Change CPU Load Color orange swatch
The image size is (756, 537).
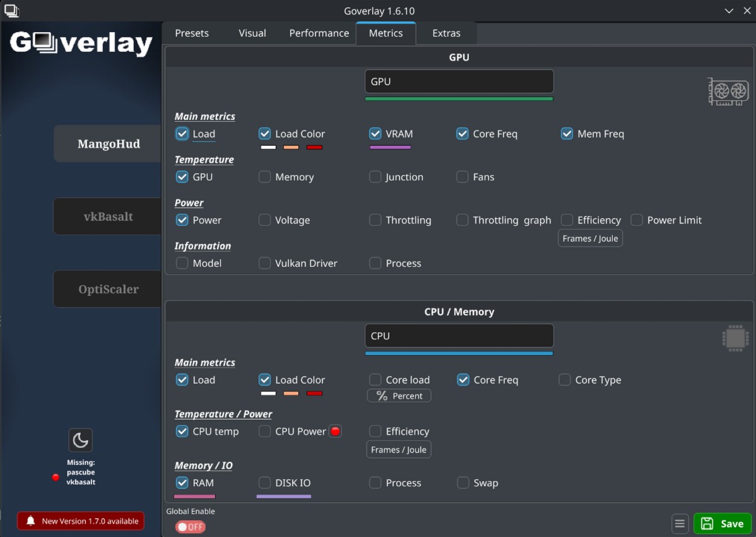point(291,394)
